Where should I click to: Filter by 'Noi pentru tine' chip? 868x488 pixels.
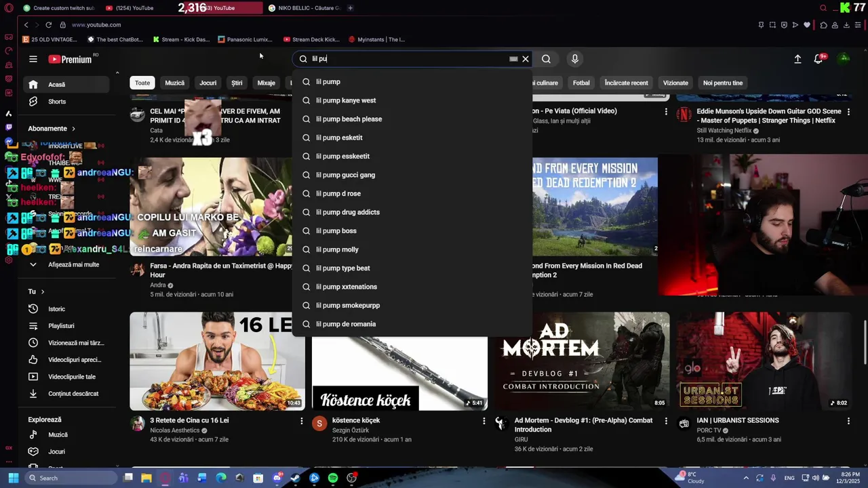(x=723, y=83)
